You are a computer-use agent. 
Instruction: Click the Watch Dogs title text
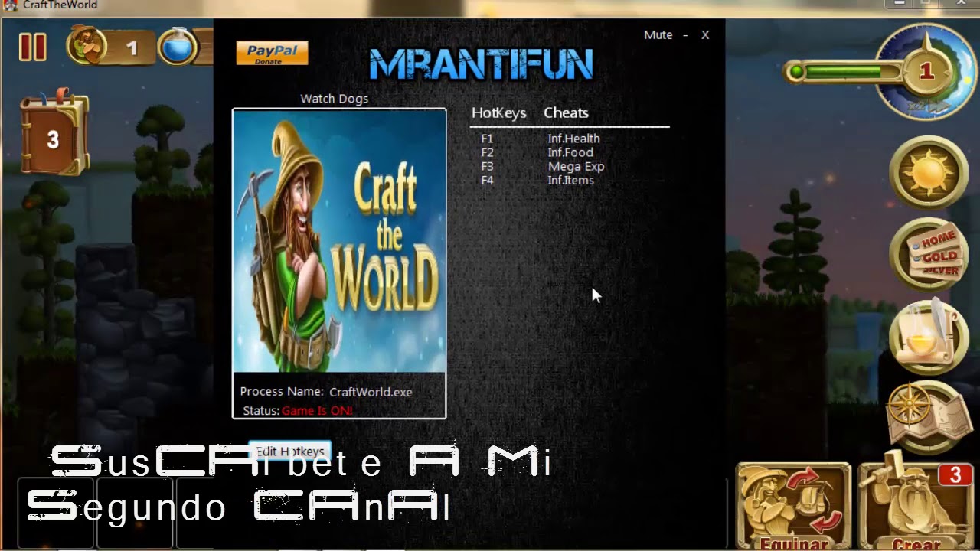tap(334, 99)
